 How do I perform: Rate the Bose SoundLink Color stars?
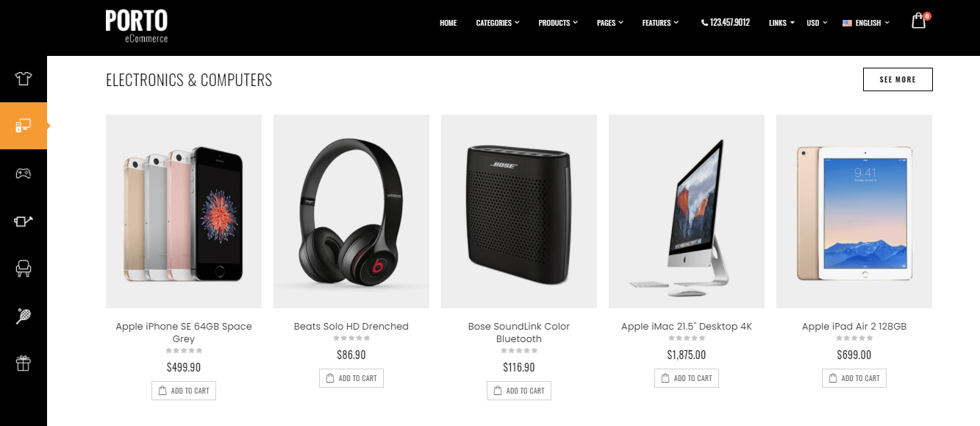(x=519, y=351)
